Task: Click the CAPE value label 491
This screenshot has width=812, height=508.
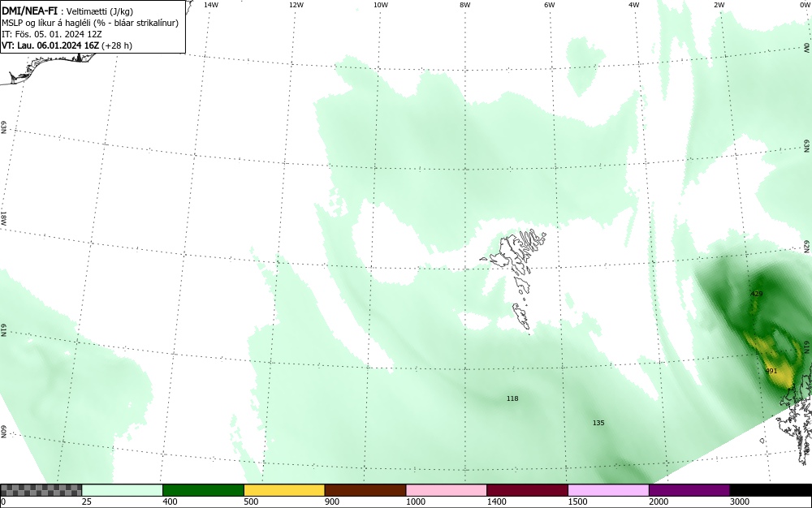Action: [x=771, y=371]
